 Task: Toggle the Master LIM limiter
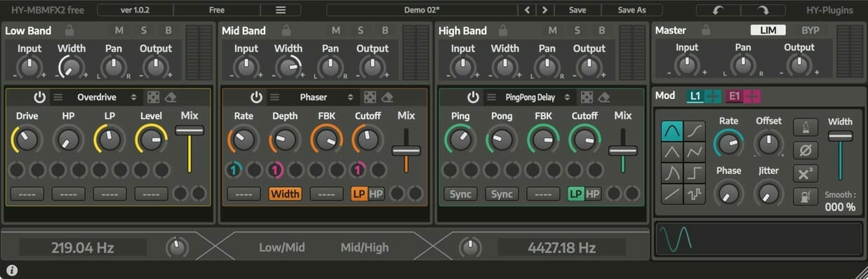coord(768,30)
